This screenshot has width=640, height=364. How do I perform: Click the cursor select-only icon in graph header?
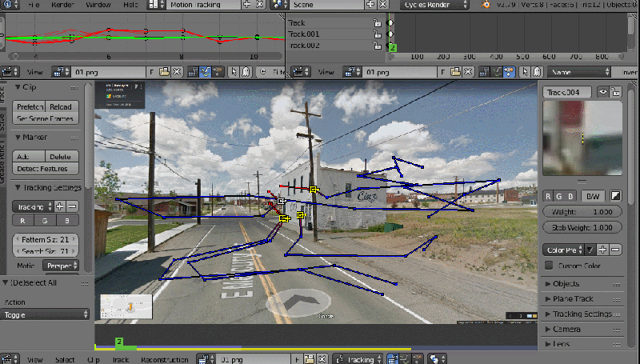click(x=234, y=72)
